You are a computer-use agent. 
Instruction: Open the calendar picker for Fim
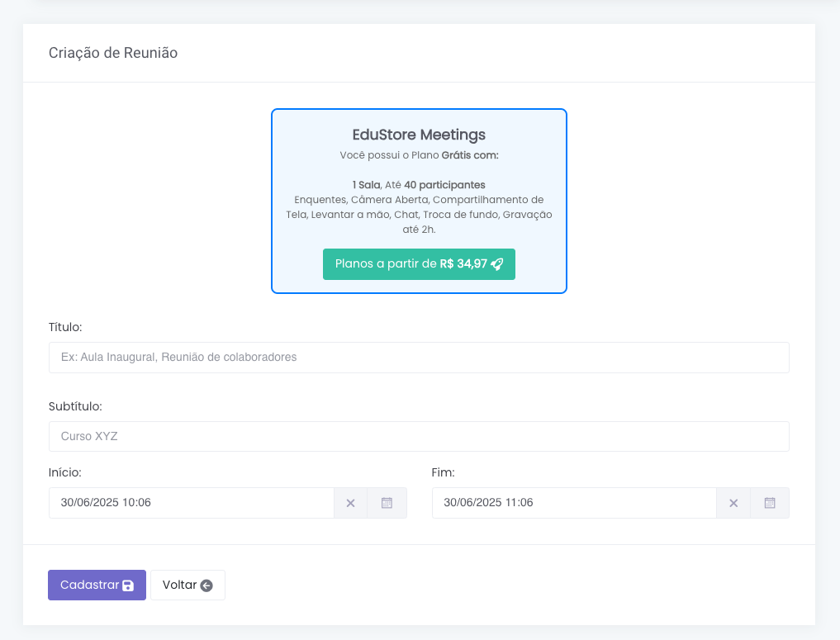[x=770, y=503]
